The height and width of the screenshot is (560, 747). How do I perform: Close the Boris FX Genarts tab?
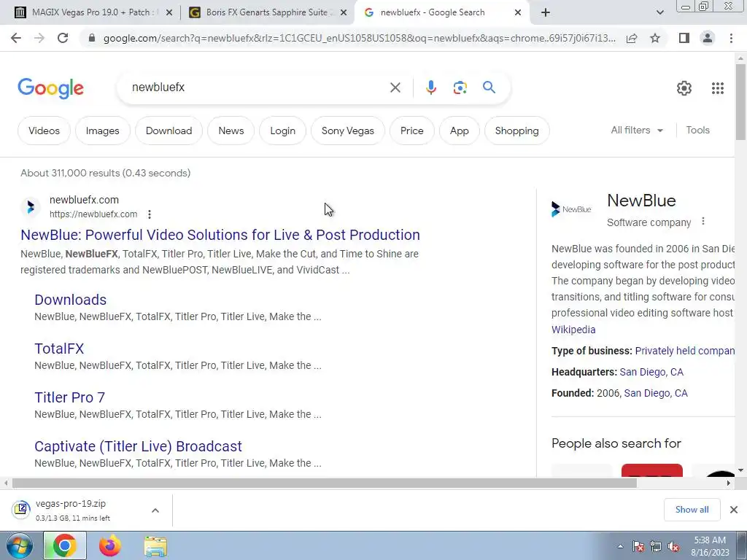coord(344,13)
